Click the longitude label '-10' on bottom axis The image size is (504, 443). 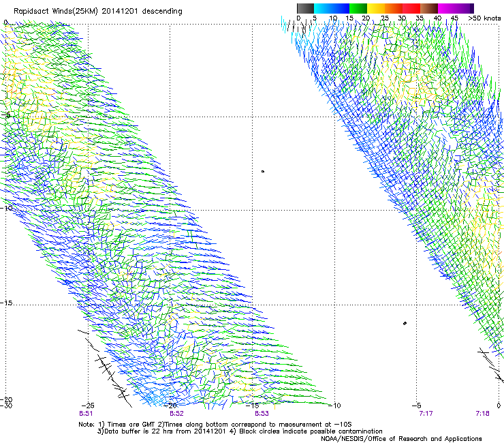coord(334,406)
